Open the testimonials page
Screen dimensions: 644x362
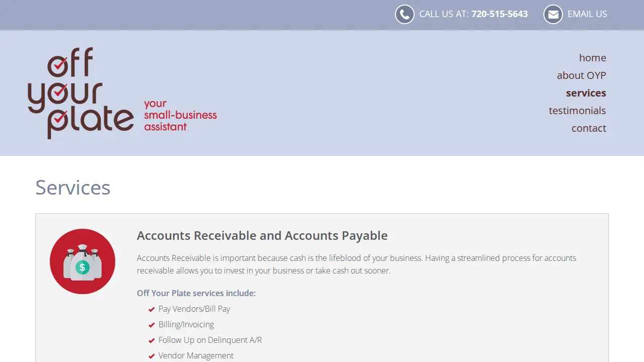coord(577,111)
